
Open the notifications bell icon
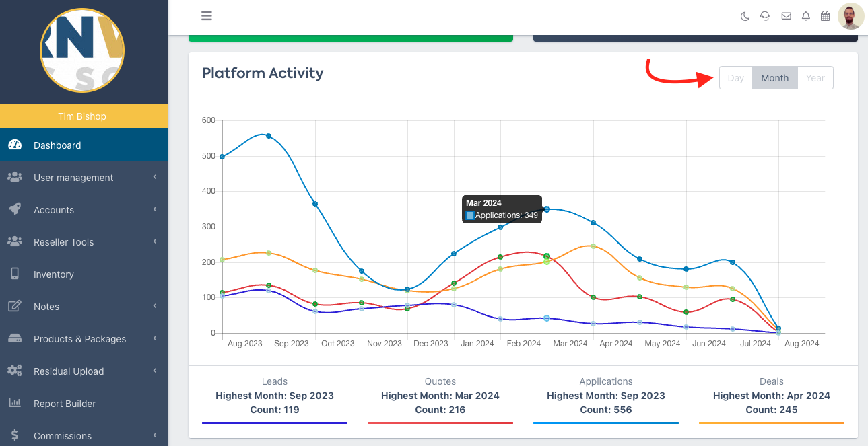tap(805, 17)
